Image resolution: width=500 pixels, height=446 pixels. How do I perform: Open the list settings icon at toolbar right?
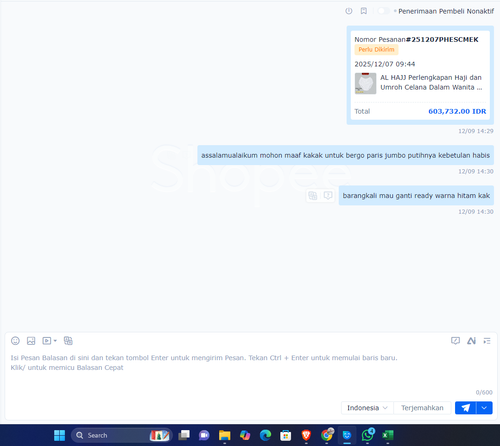pyautogui.click(x=487, y=341)
